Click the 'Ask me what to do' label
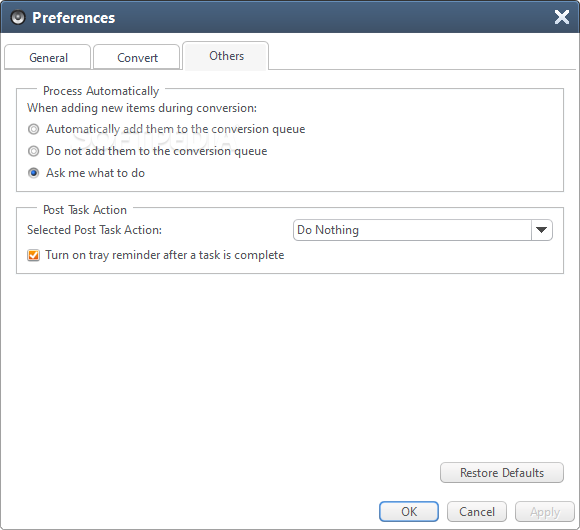This screenshot has height=530, width=580. click(95, 173)
